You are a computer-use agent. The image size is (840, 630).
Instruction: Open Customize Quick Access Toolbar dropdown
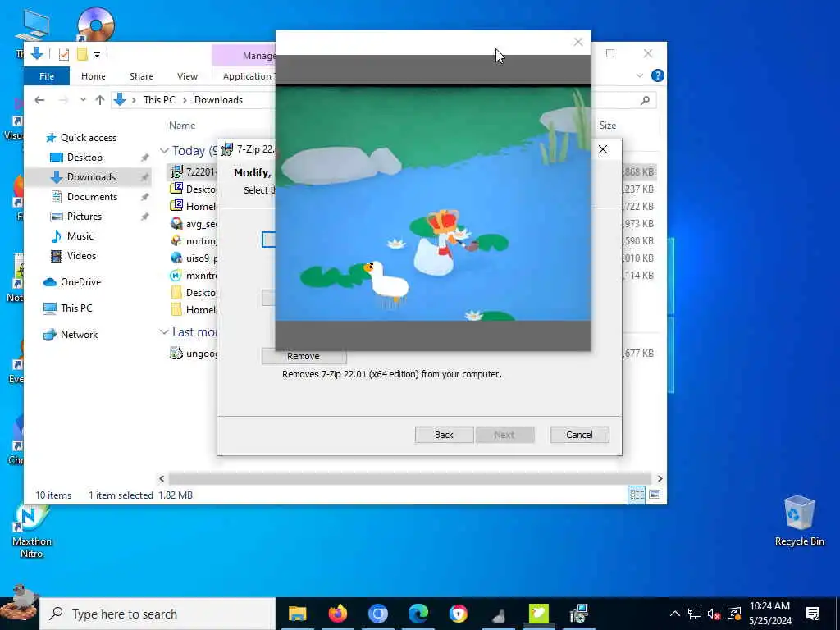point(97,54)
